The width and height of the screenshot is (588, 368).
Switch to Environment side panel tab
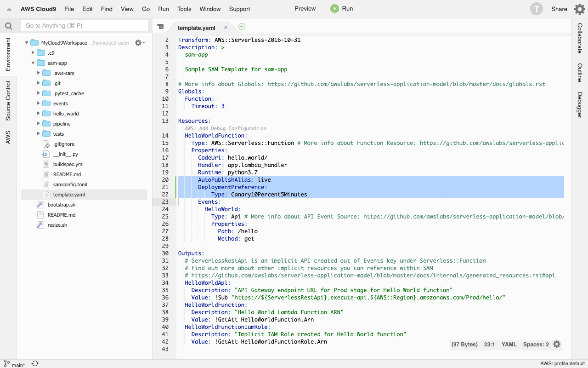click(8, 54)
